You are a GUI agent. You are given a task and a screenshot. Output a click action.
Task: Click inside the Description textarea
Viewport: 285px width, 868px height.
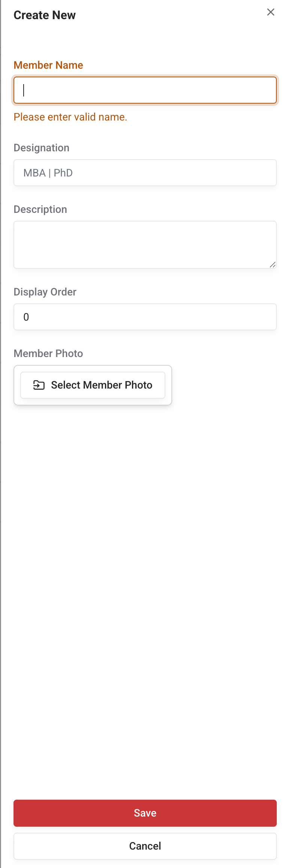click(145, 244)
